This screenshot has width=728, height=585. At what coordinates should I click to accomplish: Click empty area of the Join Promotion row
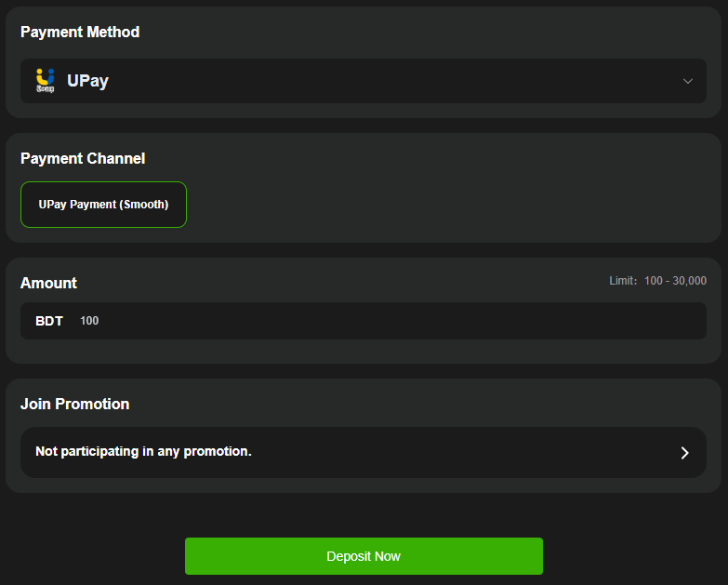pos(465,453)
